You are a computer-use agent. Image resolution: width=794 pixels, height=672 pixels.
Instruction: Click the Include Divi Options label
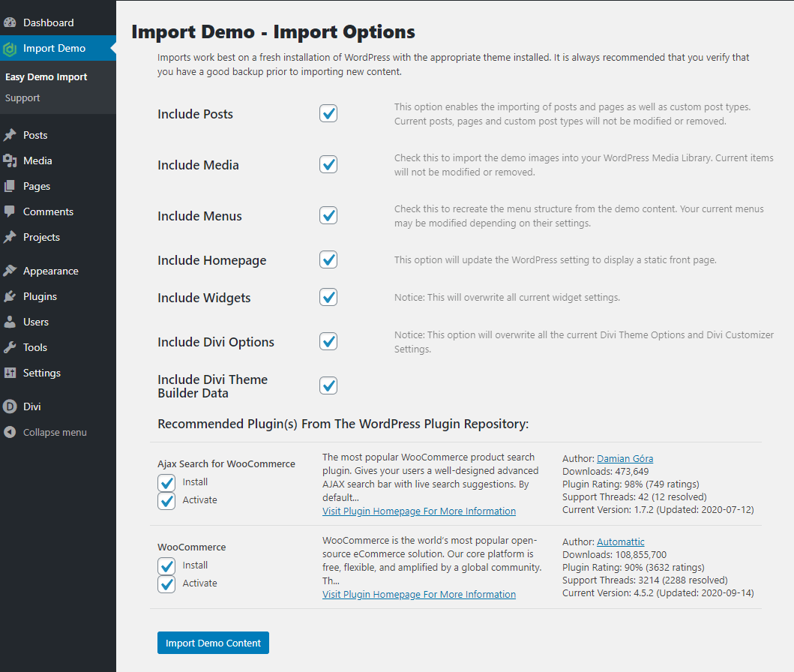(x=216, y=342)
